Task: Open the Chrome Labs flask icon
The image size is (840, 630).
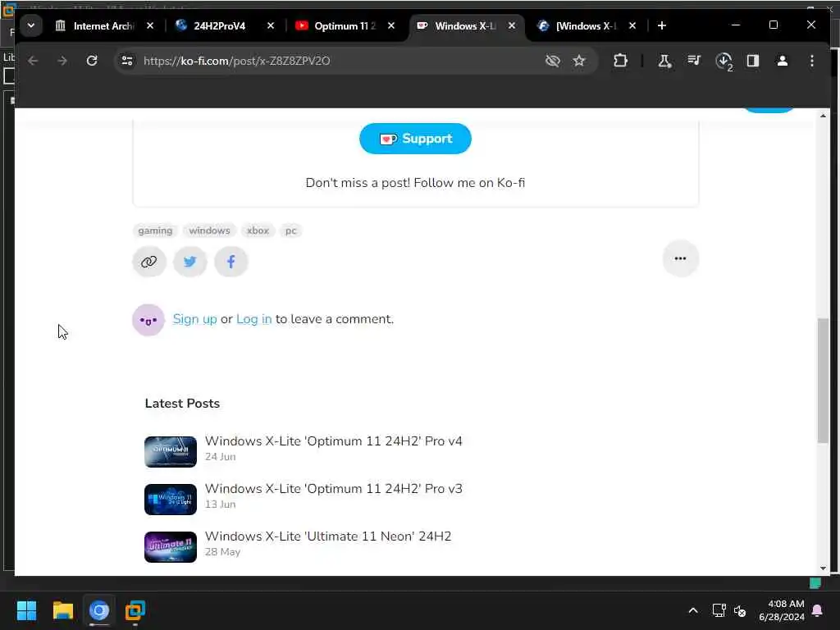Action: point(664,61)
